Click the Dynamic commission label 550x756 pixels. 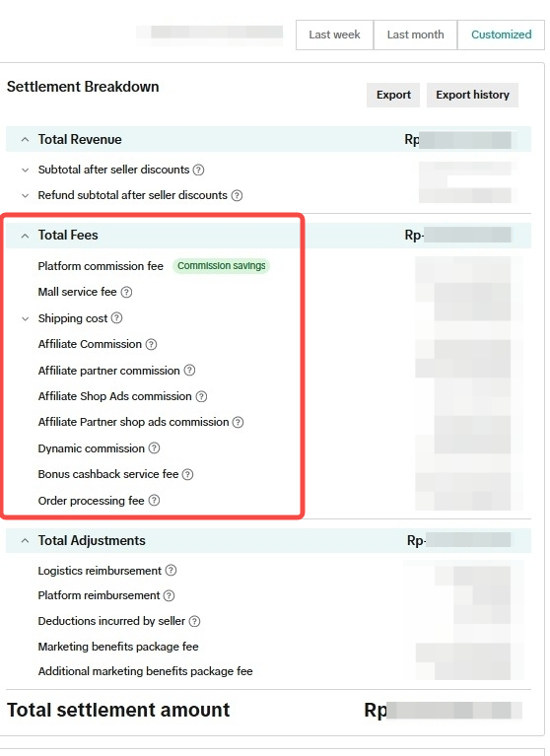[91, 448]
